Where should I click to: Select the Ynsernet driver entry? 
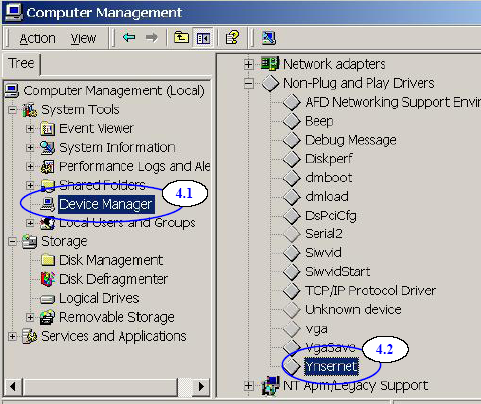coord(331,366)
